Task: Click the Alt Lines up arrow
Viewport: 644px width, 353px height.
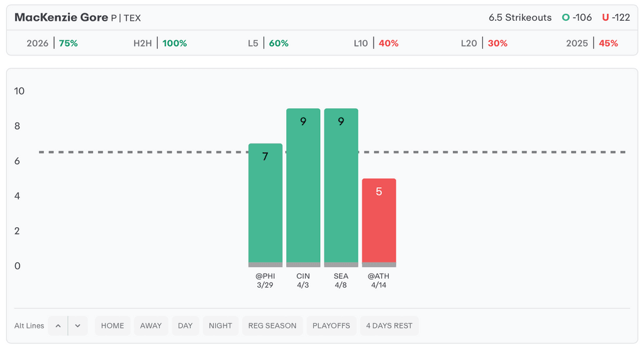Action: click(x=58, y=326)
